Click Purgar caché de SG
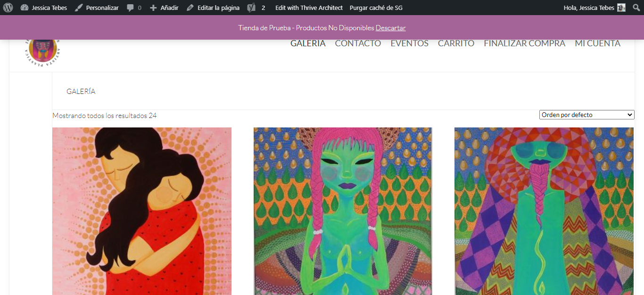Image resolution: width=644 pixels, height=295 pixels. pyautogui.click(x=376, y=8)
